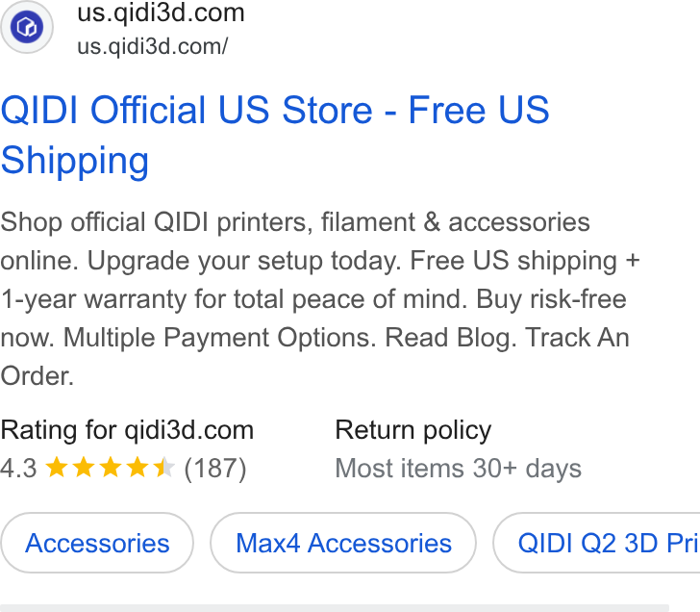Click the QIDI site favicon logo
This screenshot has height=612, width=700.
click(27, 27)
